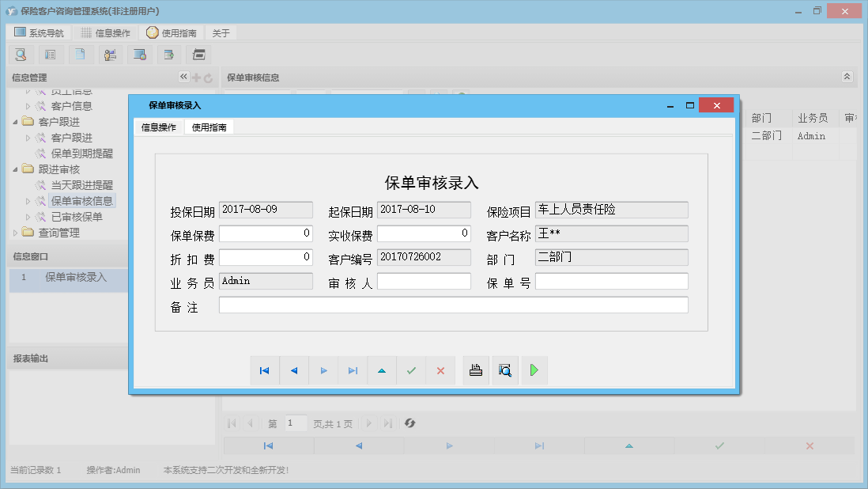
Task: Collapse the 保单审核信息 panel header chevron
Action: pyautogui.click(x=847, y=77)
